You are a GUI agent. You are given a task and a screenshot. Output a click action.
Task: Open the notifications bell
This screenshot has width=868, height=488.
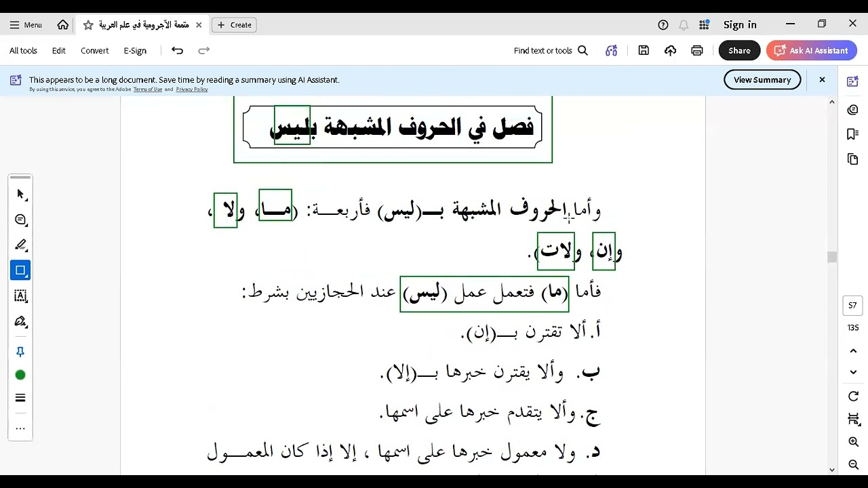point(684,24)
